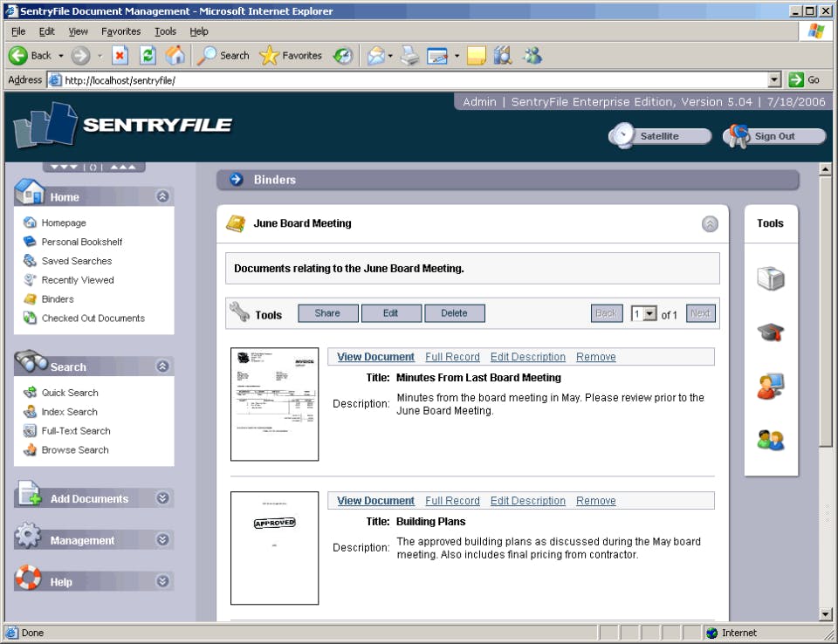Open the page number dropdown
The width and height of the screenshot is (838, 644).
coord(643,313)
